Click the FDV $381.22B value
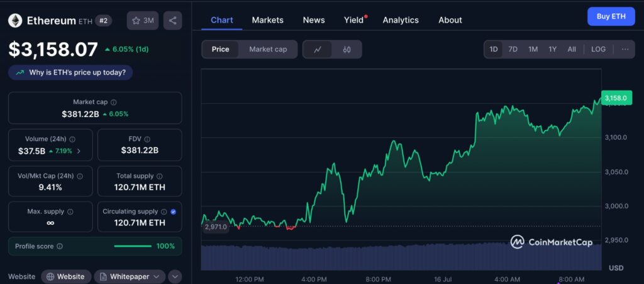 click(140, 151)
